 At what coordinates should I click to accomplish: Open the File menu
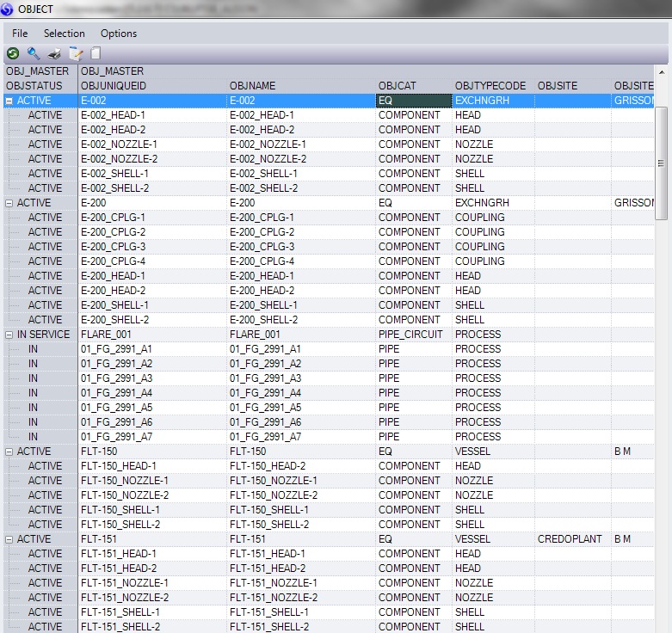20,34
